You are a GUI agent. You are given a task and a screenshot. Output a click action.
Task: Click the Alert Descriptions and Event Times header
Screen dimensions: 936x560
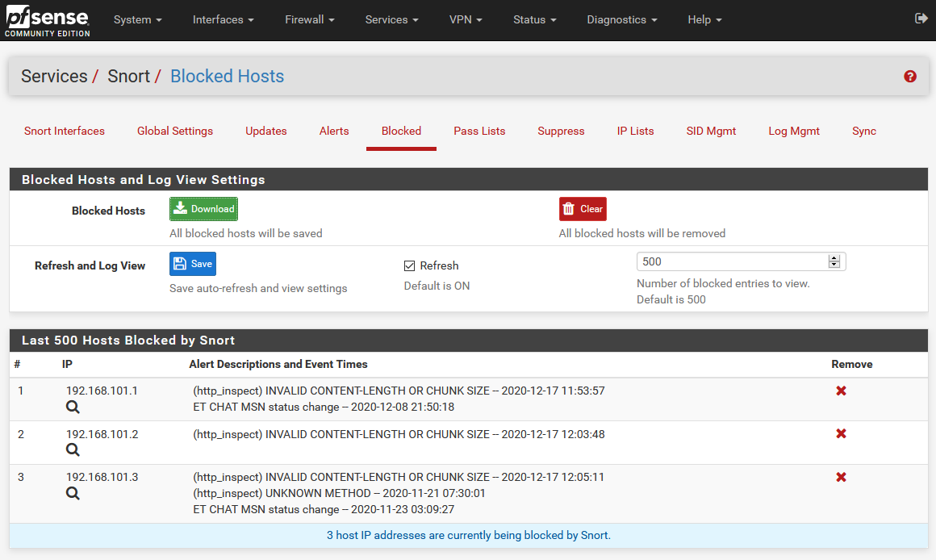pyautogui.click(x=278, y=364)
